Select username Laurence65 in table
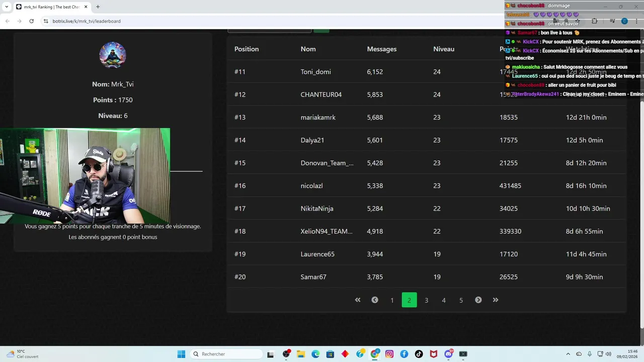The image size is (644, 362). click(317, 254)
